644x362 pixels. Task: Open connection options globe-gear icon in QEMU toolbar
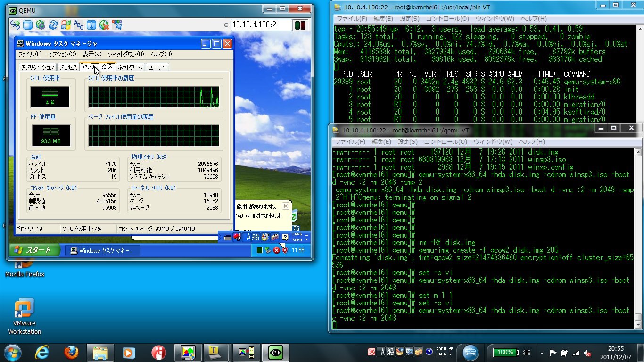point(40,25)
